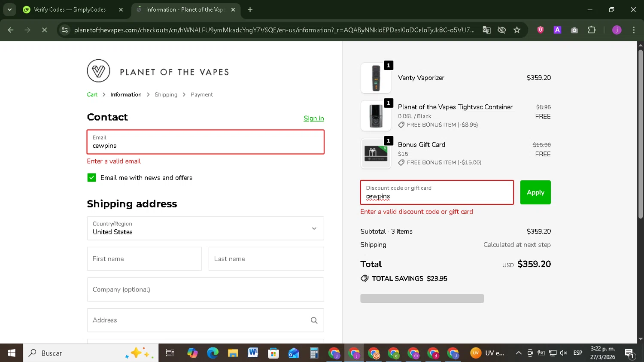The height and width of the screenshot is (362, 644).
Task: Click the Tightvac FREE BONUS ITEM (-$8.95) tag
Action: (438, 125)
